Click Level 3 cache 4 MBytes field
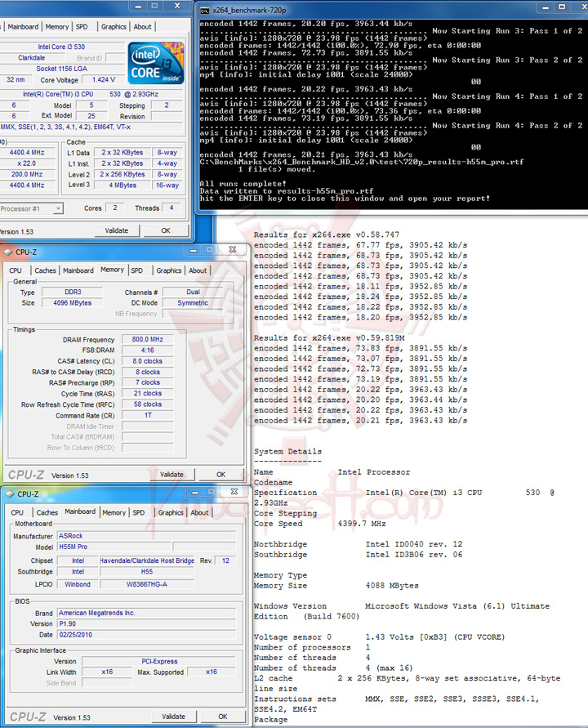Screen dimensions: 588x728 pyautogui.click(x=122, y=185)
